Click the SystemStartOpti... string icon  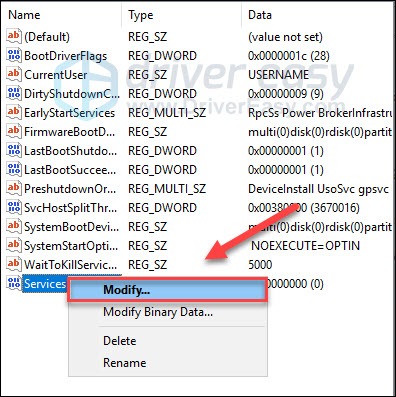tap(14, 245)
